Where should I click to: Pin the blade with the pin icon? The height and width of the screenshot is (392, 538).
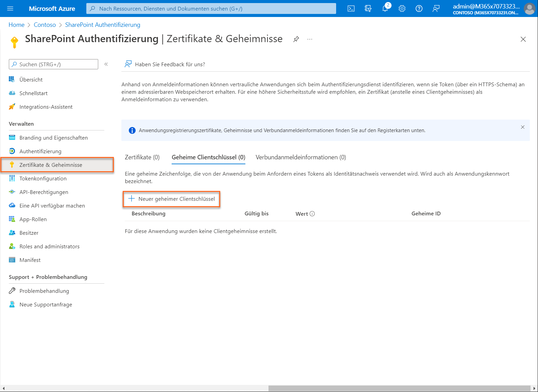tap(296, 39)
